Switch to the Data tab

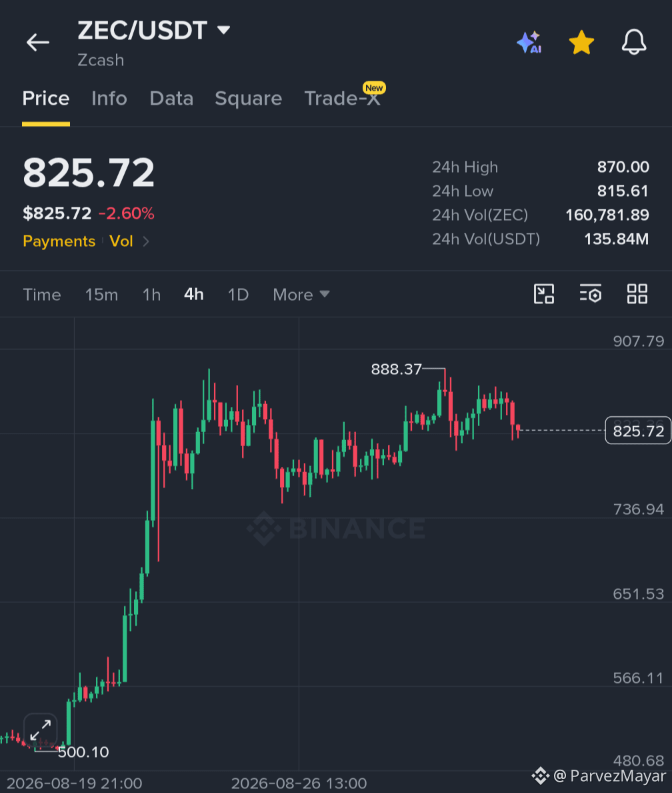point(171,98)
